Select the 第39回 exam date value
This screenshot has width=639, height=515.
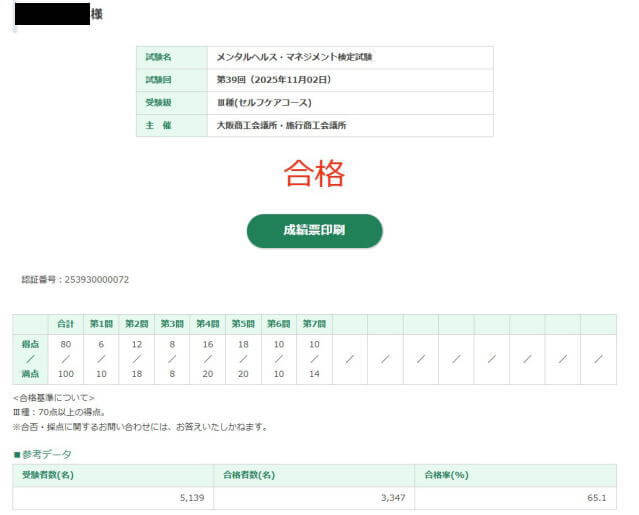tap(273, 80)
